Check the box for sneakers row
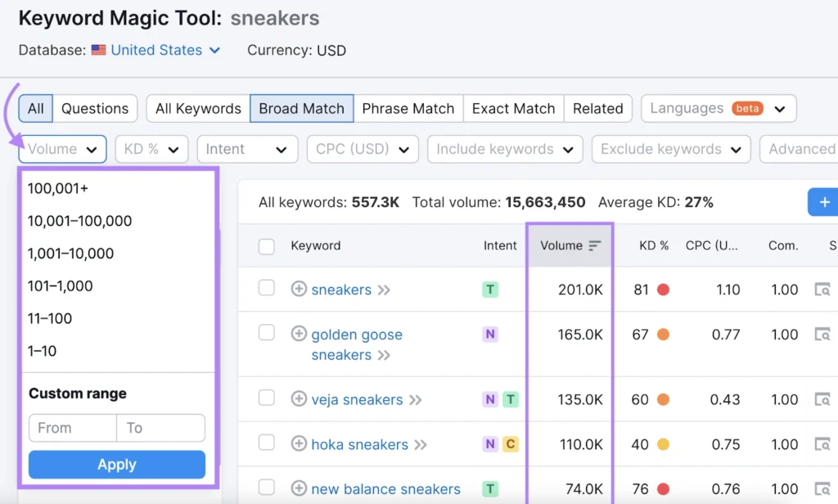Viewport: 838px width, 504px height. [x=267, y=288]
